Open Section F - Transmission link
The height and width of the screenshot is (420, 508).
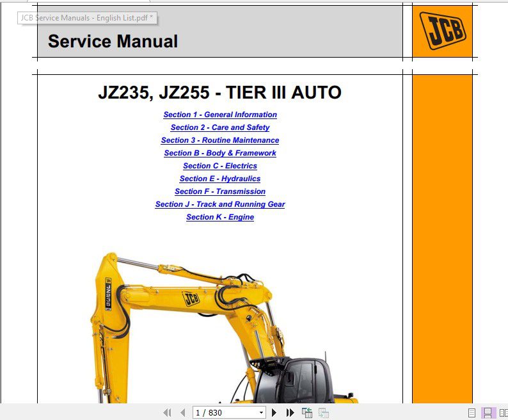220,191
